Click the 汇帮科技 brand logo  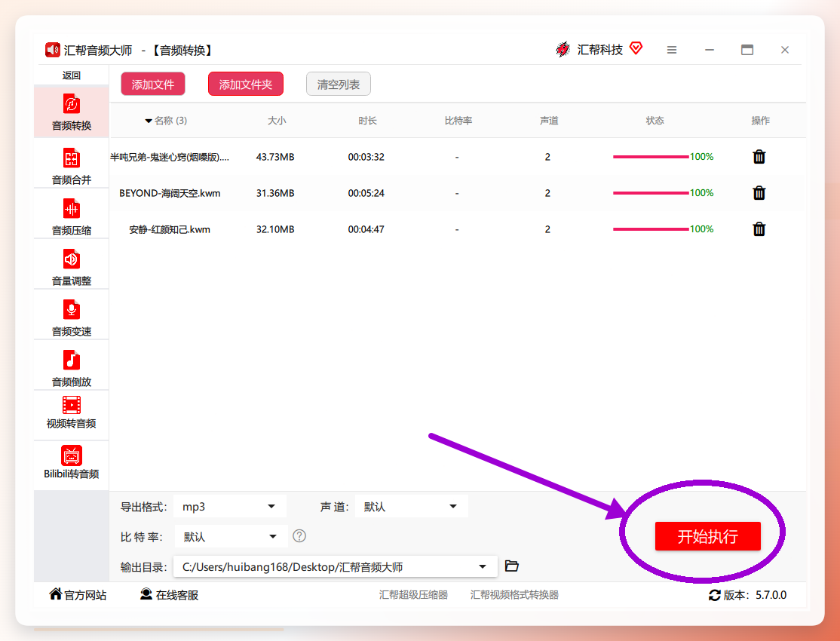[x=563, y=49]
